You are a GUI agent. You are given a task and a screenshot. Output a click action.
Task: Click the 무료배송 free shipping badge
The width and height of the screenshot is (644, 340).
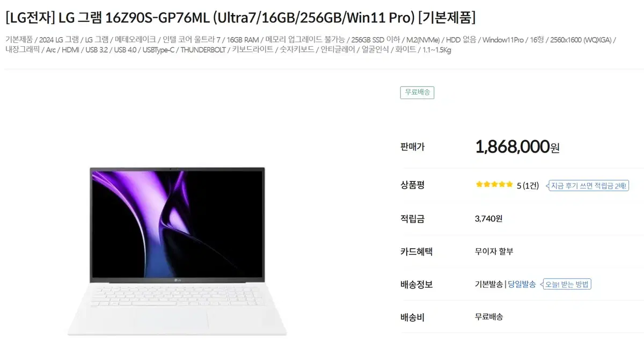click(417, 92)
